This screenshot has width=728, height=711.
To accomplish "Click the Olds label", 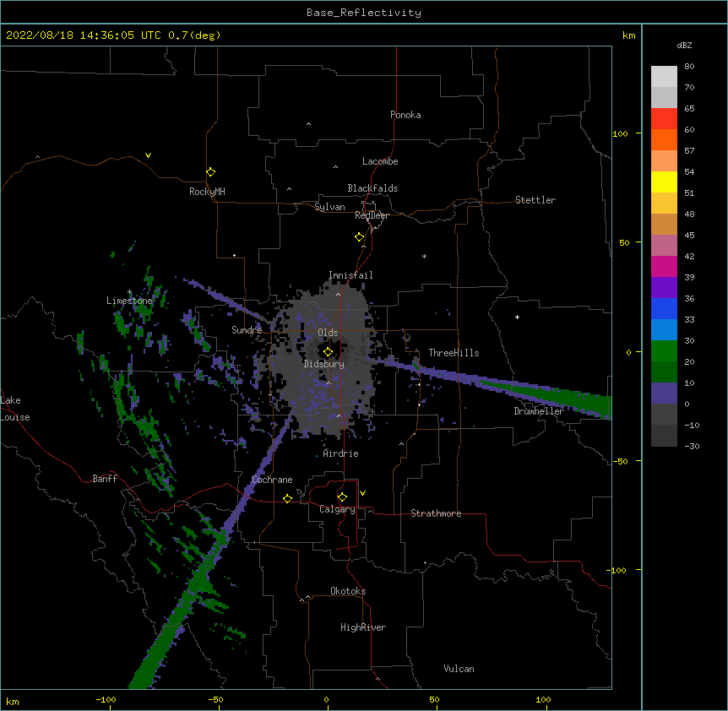I will tap(328, 333).
